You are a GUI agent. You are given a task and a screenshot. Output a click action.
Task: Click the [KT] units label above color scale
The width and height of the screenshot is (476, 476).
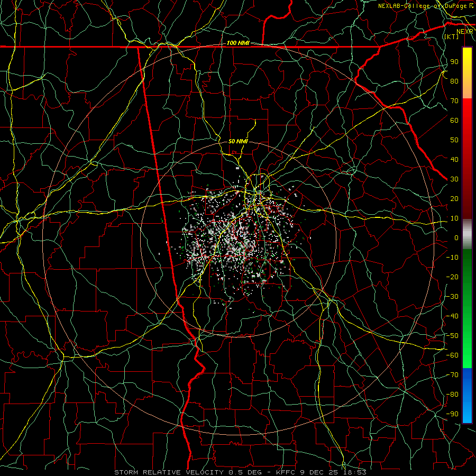click(x=451, y=36)
